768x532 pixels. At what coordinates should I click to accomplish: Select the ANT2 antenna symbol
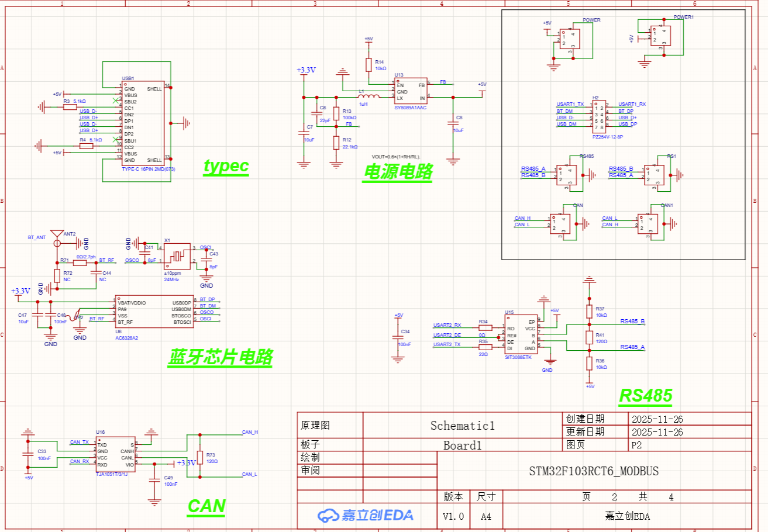[57, 238]
